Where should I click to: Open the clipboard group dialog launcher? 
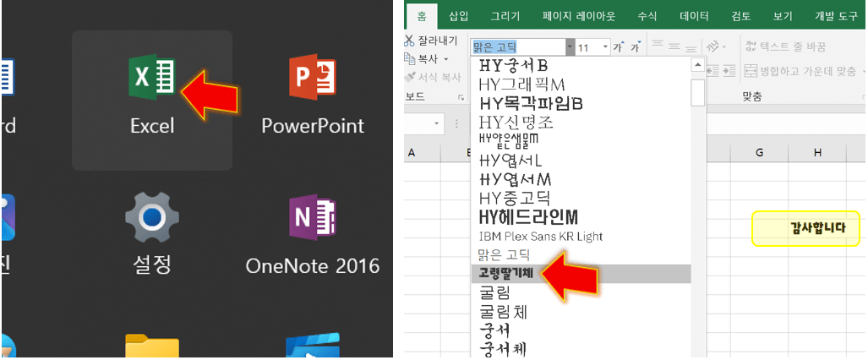(x=461, y=98)
